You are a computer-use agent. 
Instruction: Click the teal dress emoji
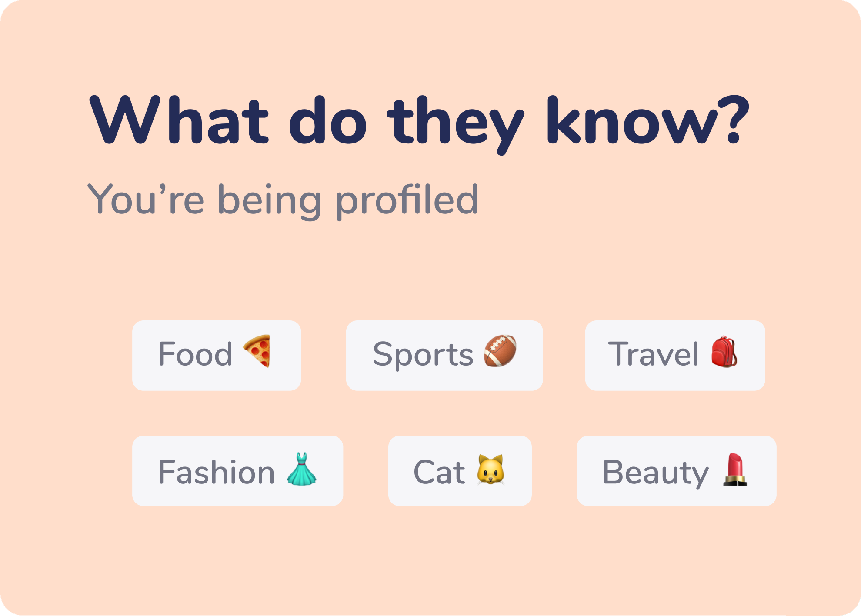(302, 469)
